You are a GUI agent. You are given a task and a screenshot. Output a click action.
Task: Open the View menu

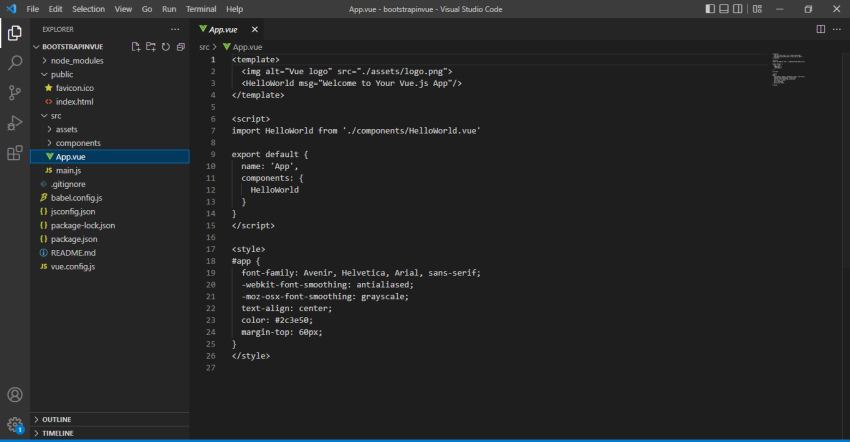click(123, 9)
